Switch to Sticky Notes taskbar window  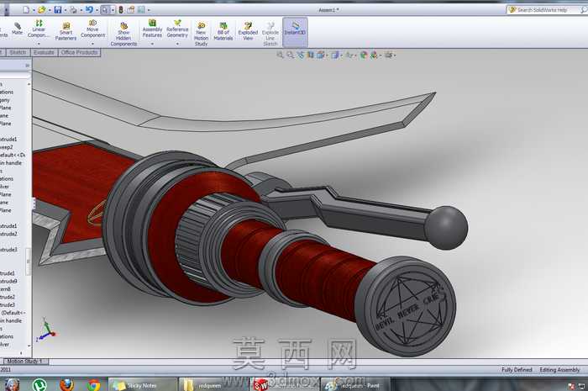coord(143,385)
